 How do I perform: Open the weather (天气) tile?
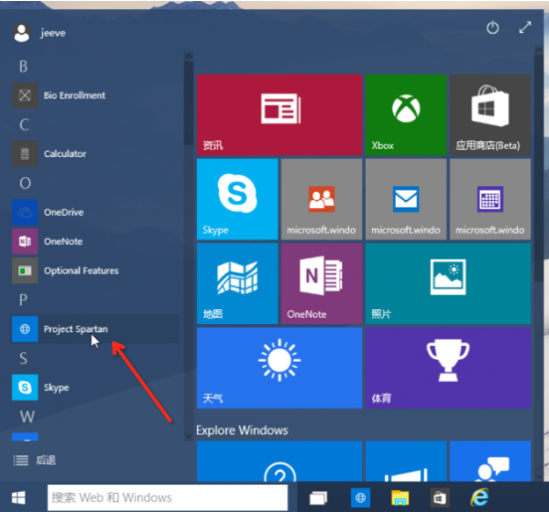279,368
